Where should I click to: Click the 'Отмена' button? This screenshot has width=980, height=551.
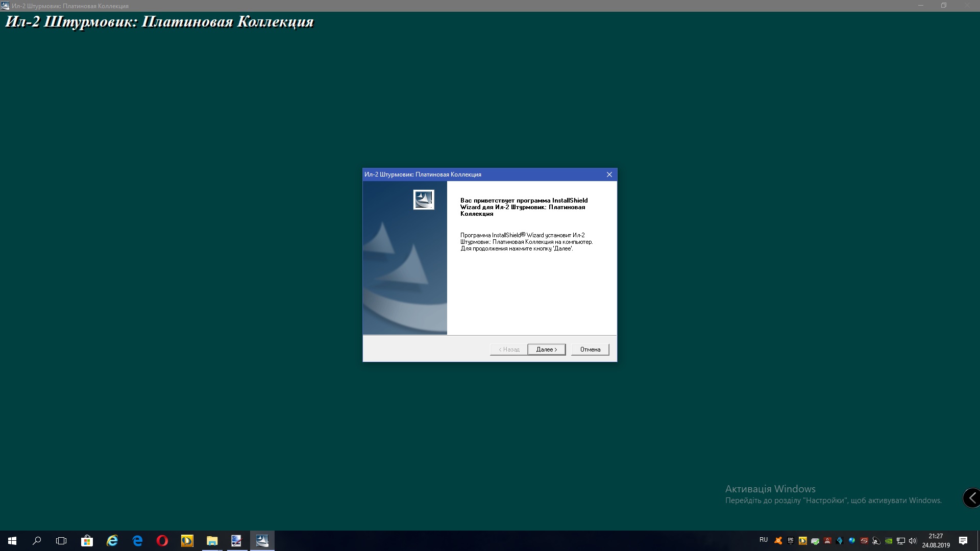(x=590, y=349)
